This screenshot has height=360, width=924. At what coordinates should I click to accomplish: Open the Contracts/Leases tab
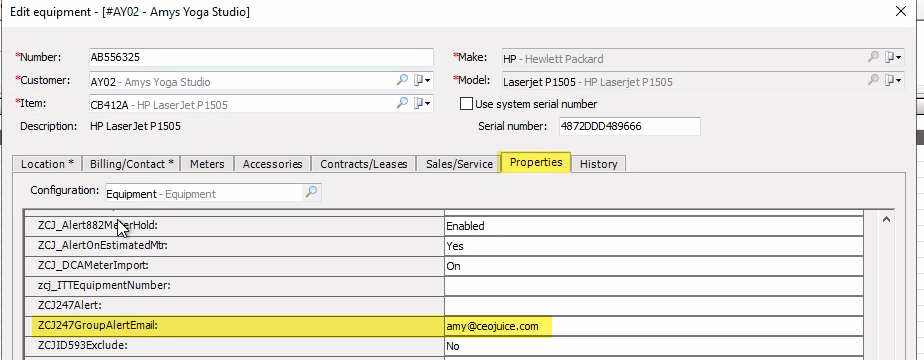click(364, 164)
